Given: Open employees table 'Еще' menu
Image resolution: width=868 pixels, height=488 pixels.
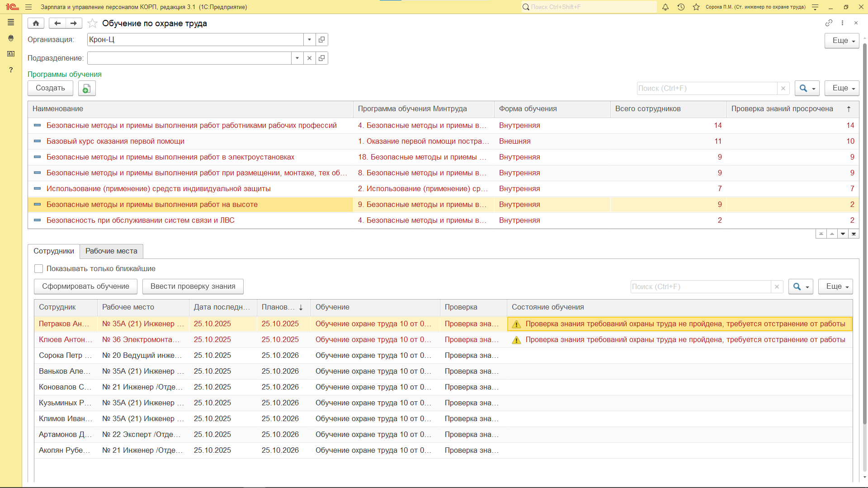Looking at the screenshot, I should 835,286.
